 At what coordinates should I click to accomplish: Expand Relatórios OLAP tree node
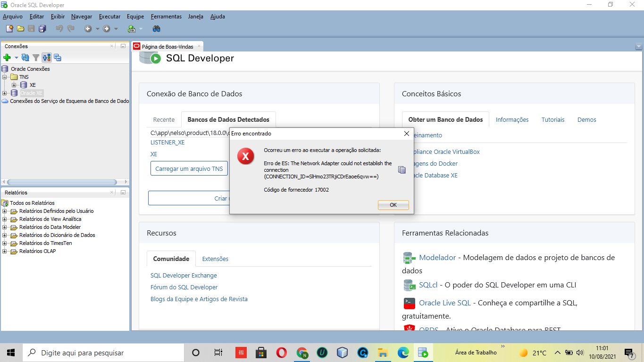[x=5, y=251]
